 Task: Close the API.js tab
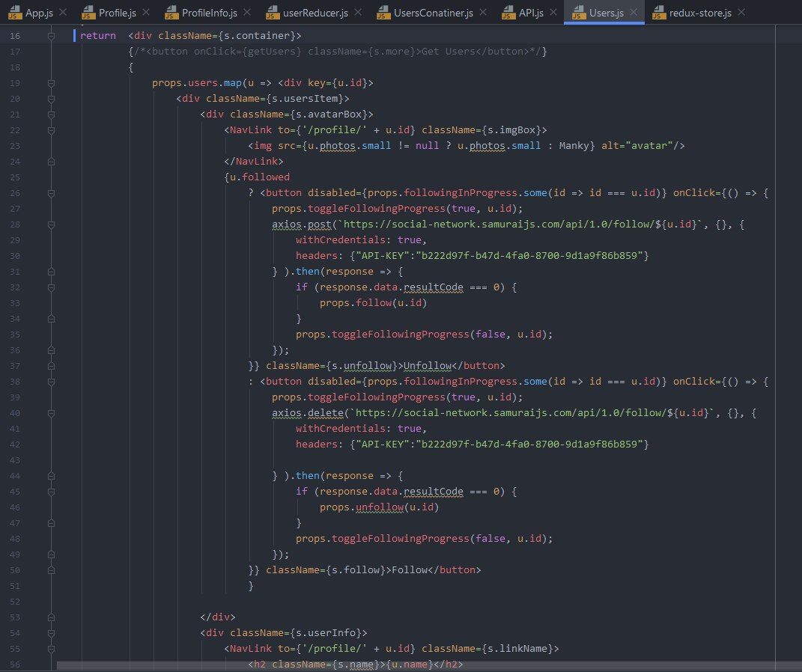[x=554, y=13]
